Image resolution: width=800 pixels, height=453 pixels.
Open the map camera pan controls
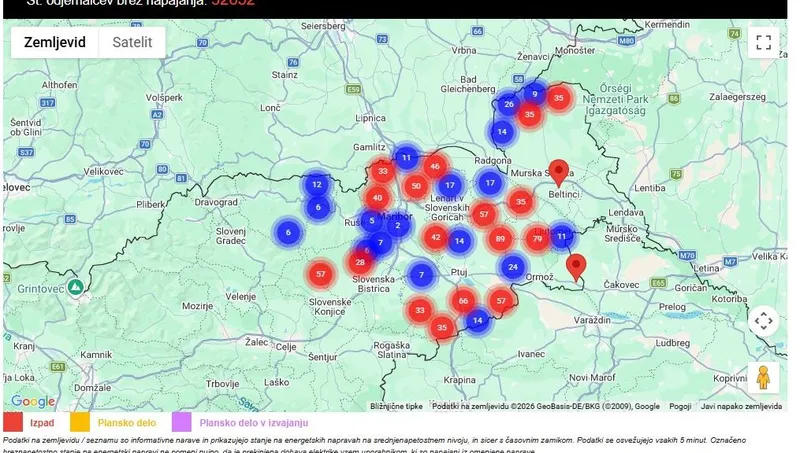[763, 321]
